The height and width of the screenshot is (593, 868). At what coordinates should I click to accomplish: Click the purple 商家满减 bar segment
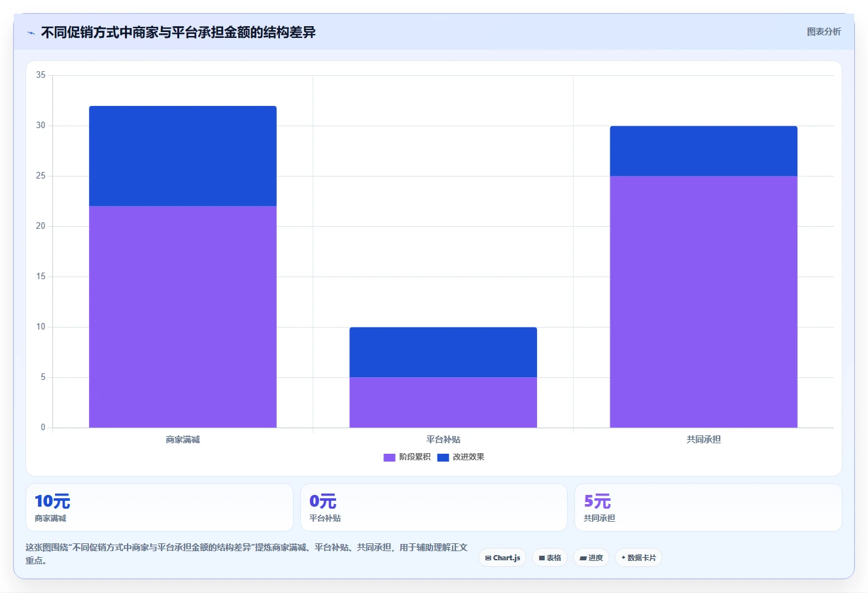pyautogui.click(x=182, y=317)
